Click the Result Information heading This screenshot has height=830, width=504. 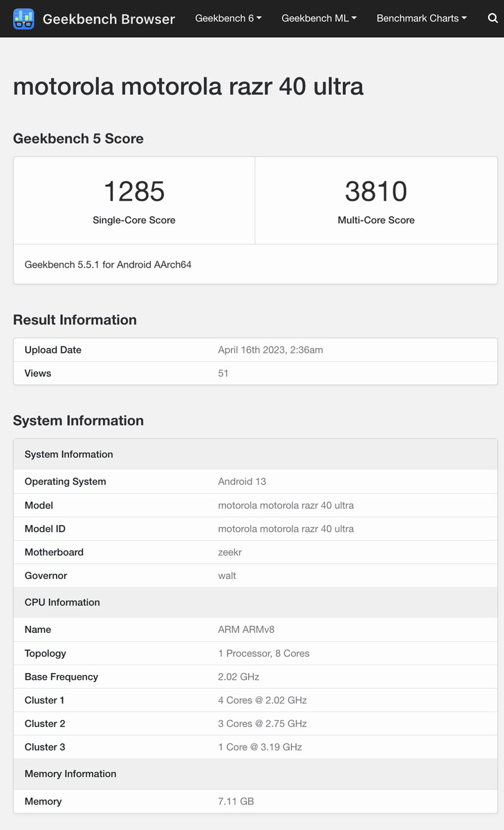coord(75,320)
